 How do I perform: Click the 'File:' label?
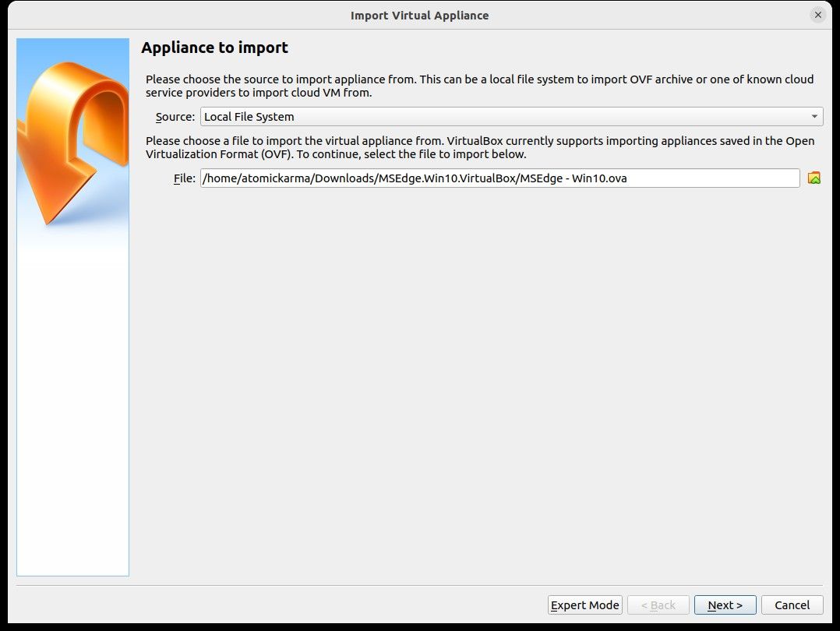point(185,178)
